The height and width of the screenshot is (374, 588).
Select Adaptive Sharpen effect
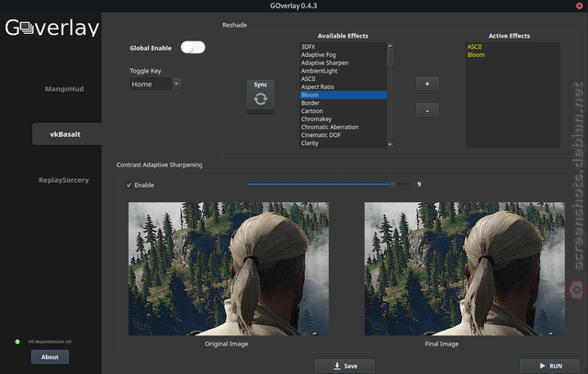click(x=343, y=62)
